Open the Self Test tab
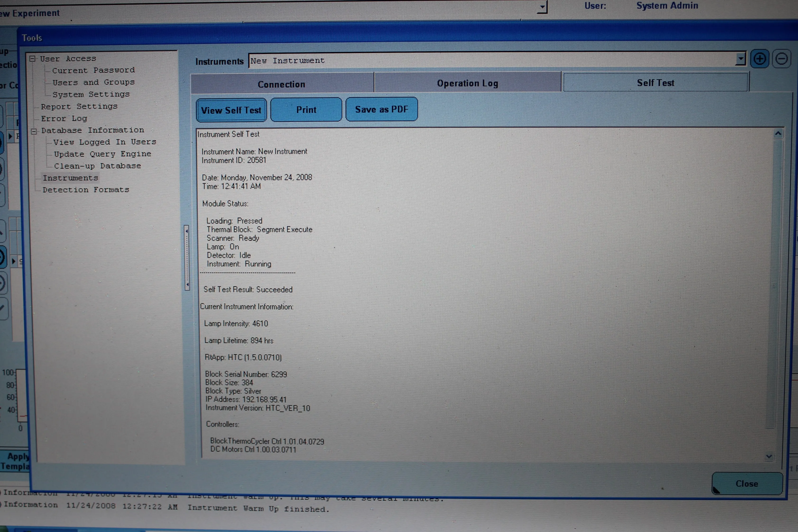798x532 pixels. pos(655,83)
